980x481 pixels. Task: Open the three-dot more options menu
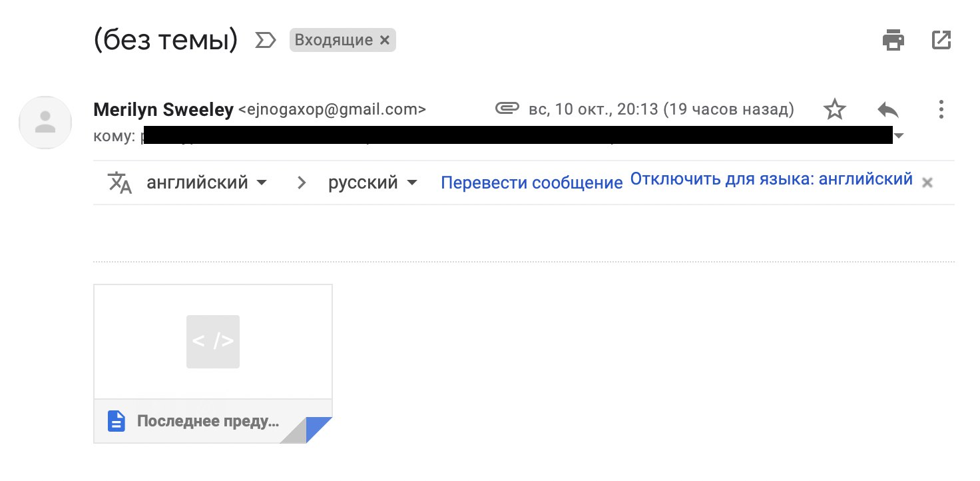tap(941, 109)
